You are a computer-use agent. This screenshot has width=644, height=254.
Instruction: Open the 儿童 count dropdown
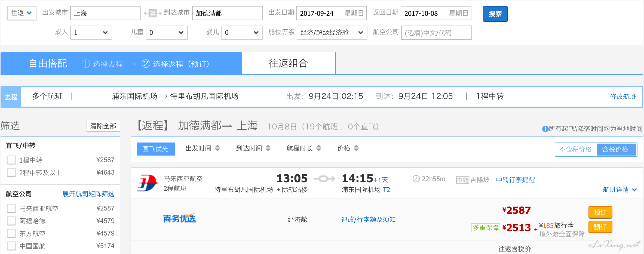[167, 33]
